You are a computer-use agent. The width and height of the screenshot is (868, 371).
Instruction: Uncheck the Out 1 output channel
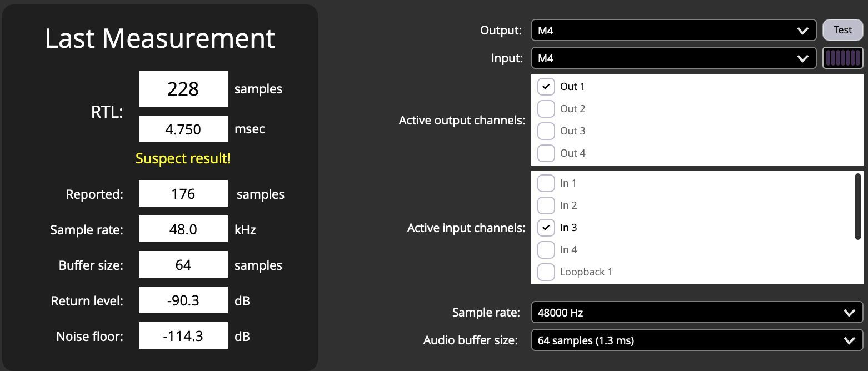tap(546, 87)
